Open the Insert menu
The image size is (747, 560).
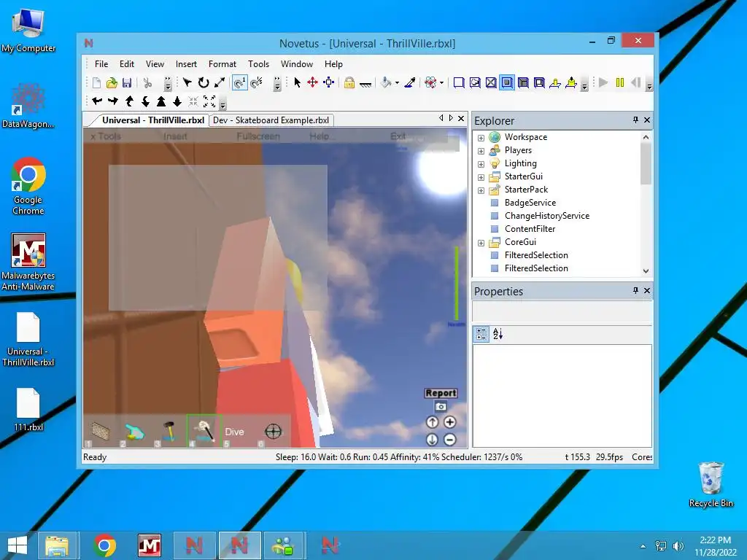coord(186,64)
